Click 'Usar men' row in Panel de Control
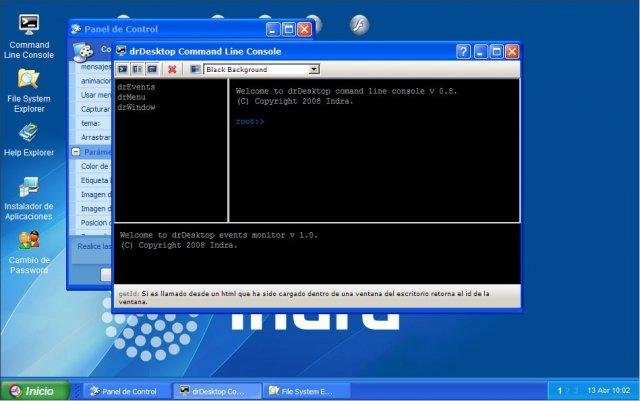640x401 pixels. (94, 95)
